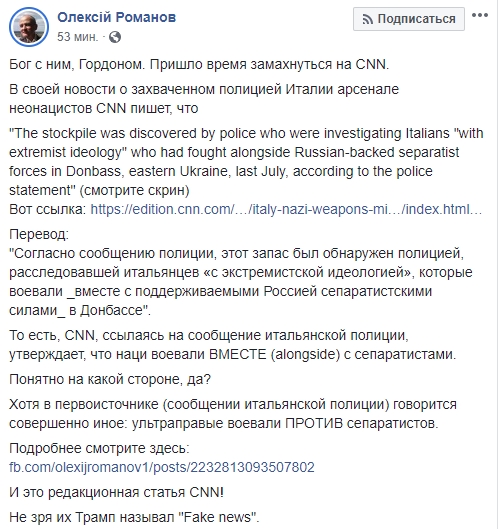This screenshot has height=529, width=498.
Task: Click the closing line mentioning Fake news
Action: 134,517
